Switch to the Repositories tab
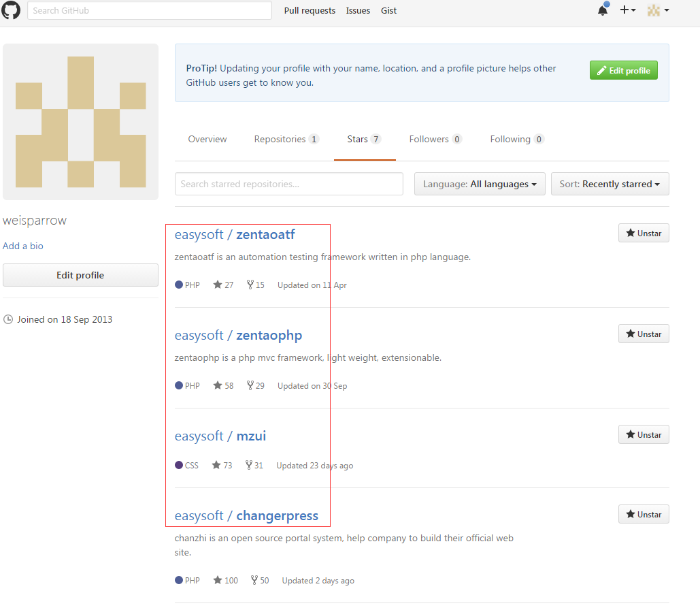This screenshot has width=700, height=610. click(286, 139)
